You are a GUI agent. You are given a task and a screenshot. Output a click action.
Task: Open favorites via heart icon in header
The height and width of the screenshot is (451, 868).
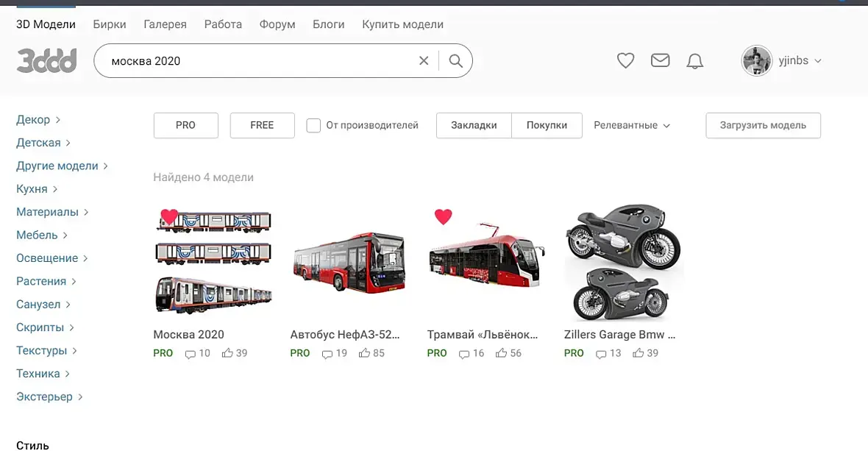tap(625, 60)
